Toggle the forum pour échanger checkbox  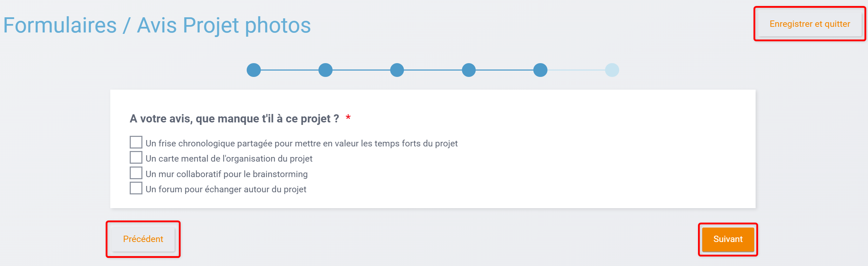click(136, 188)
